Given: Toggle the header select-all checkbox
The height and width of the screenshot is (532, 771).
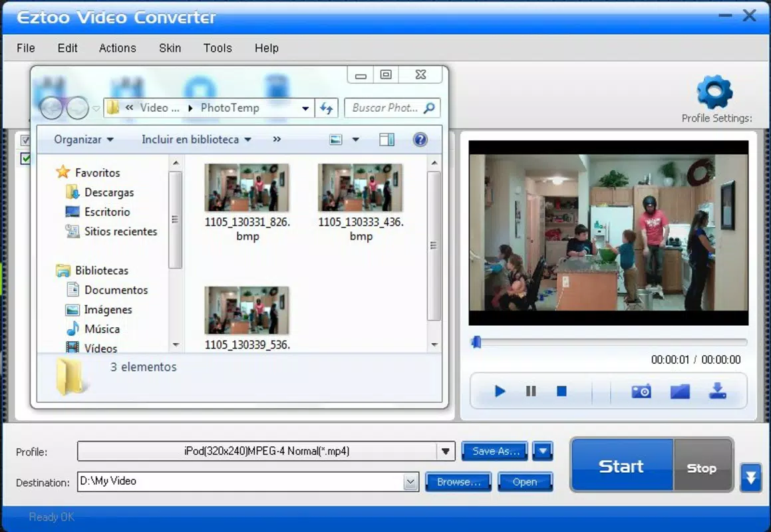Looking at the screenshot, I should pos(25,140).
